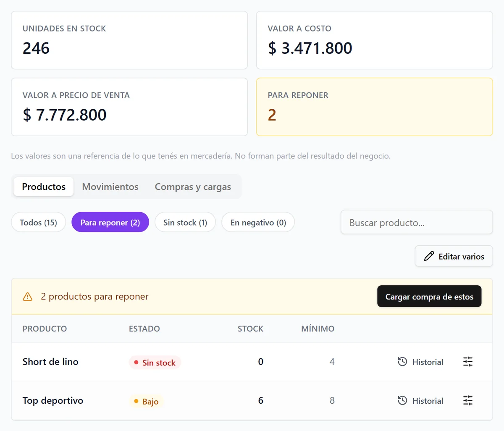Image resolution: width=504 pixels, height=431 pixels.
Task: Click the 246 units value
Action: [x=36, y=48]
